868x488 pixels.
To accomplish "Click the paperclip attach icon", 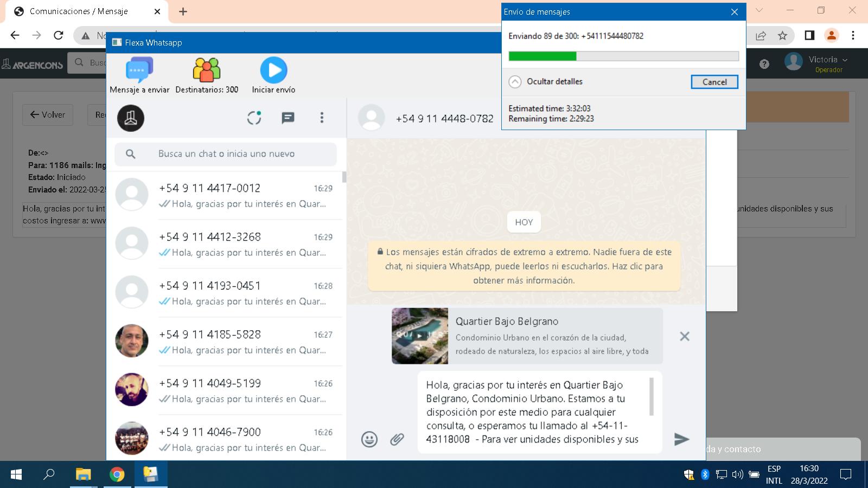I will click(397, 439).
